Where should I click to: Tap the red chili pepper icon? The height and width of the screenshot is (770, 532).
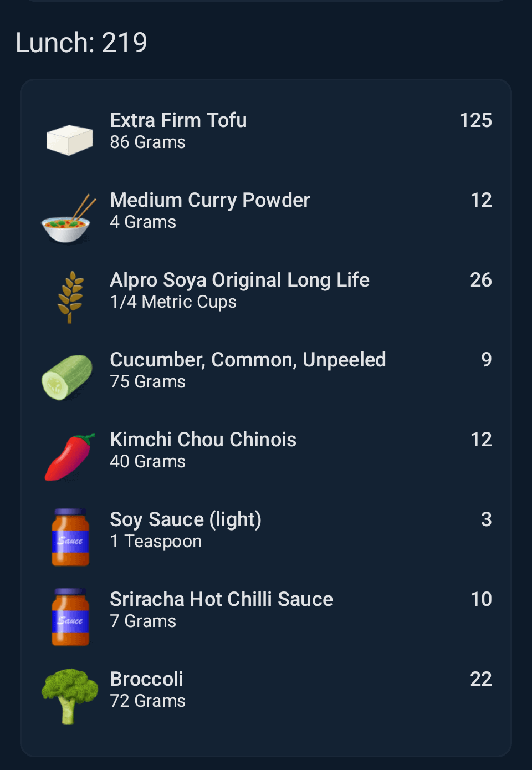[x=70, y=457]
